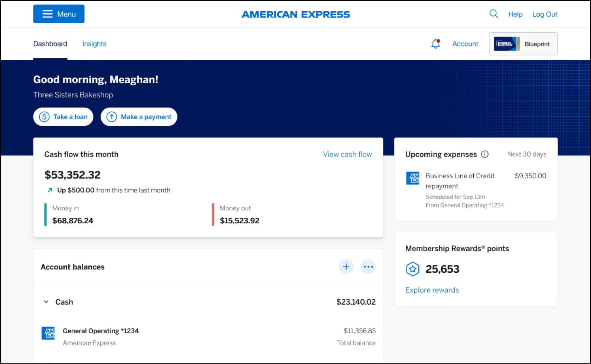The width and height of the screenshot is (591, 364).
Task: Click the Log Out link
Action: click(545, 14)
